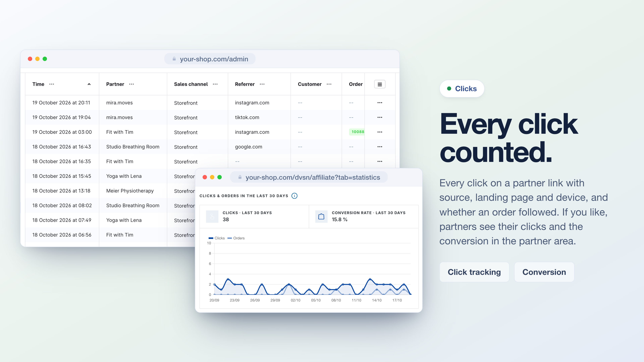Open row actions for 19 October 03:00
This screenshot has width=644, height=362.
click(380, 132)
